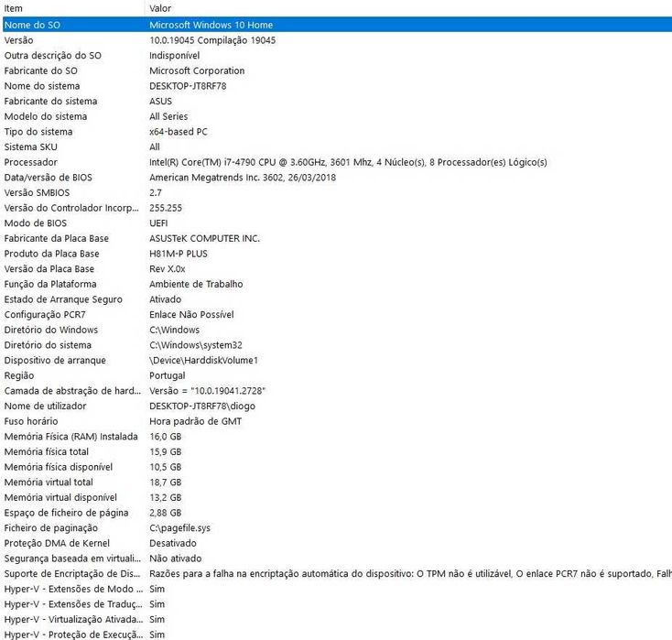Image resolution: width=672 pixels, height=640 pixels.
Task: Select the "Memória virtual total" row
Action: point(337,483)
